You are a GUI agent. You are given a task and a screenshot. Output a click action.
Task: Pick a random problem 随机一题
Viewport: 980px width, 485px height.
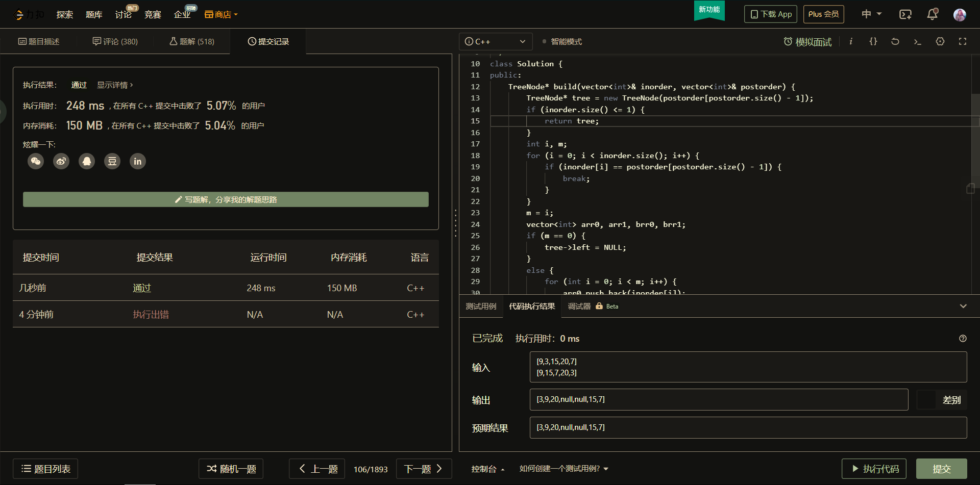231,469
